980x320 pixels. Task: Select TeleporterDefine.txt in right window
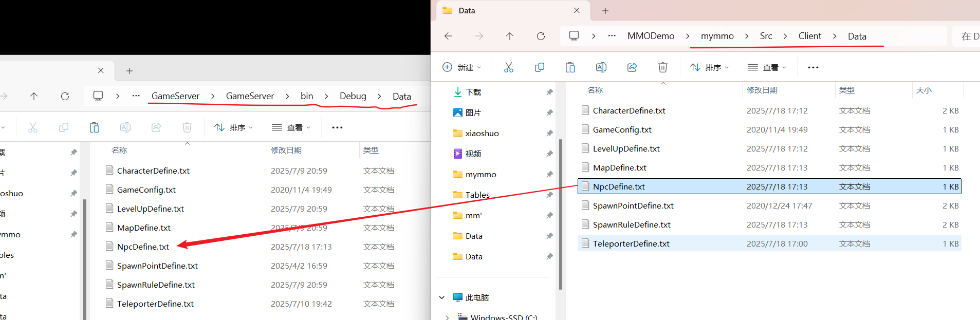[631, 243]
